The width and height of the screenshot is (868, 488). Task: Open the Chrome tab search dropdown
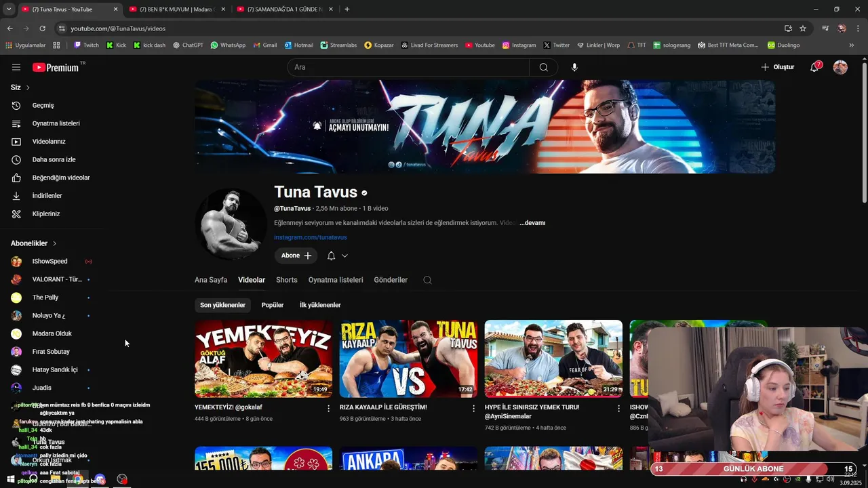click(x=9, y=9)
